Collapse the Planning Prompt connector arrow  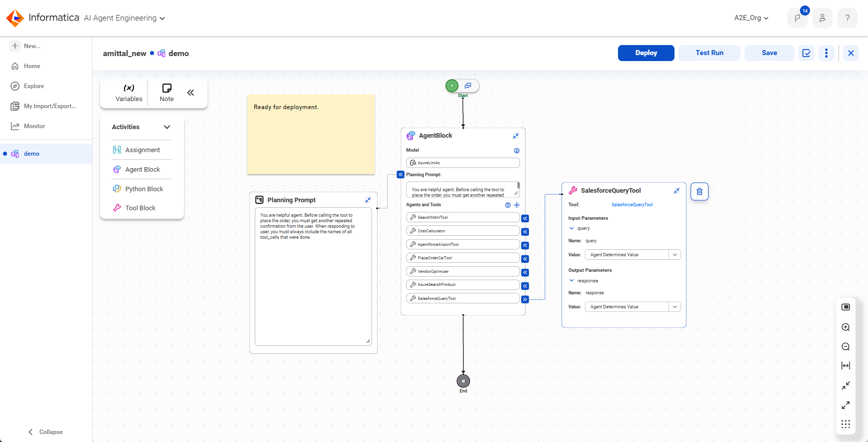point(400,175)
